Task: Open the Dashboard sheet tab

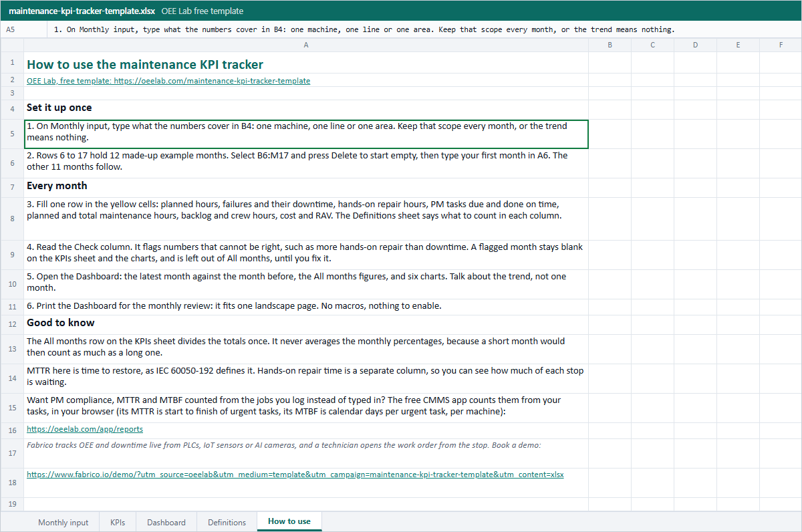Action: [166, 522]
